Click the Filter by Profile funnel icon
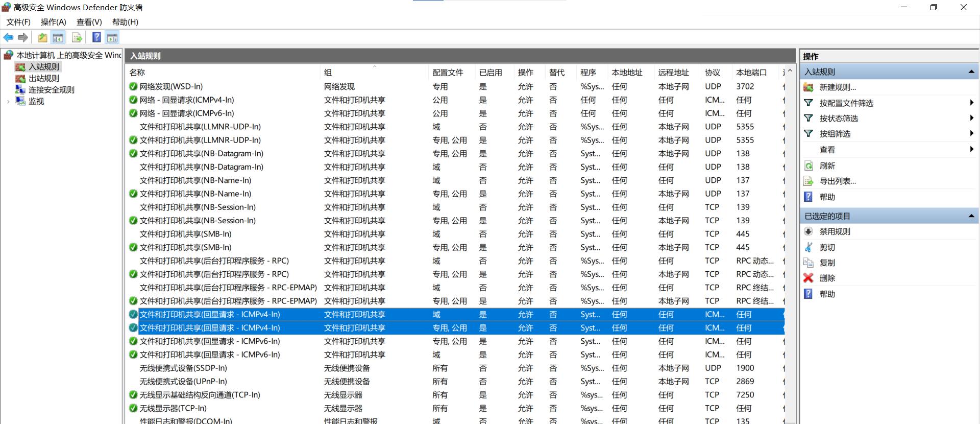 click(808, 103)
